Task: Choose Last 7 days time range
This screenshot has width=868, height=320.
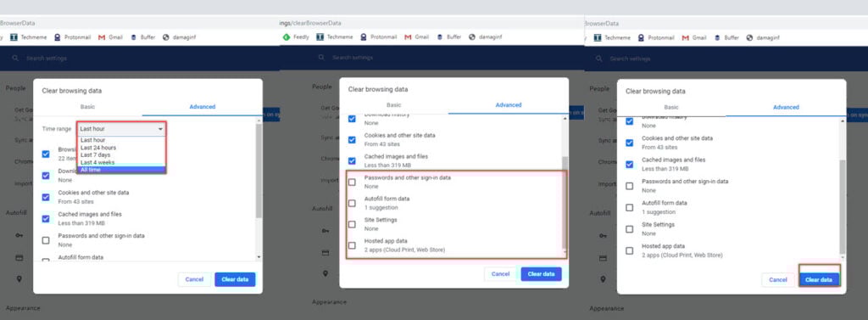Action: pyautogui.click(x=121, y=154)
